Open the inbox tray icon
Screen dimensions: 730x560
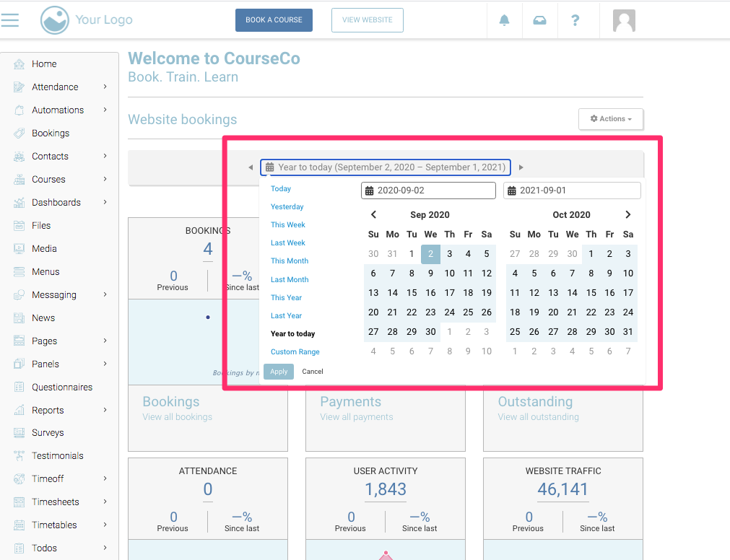pyautogui.click(x=539, y=20)
